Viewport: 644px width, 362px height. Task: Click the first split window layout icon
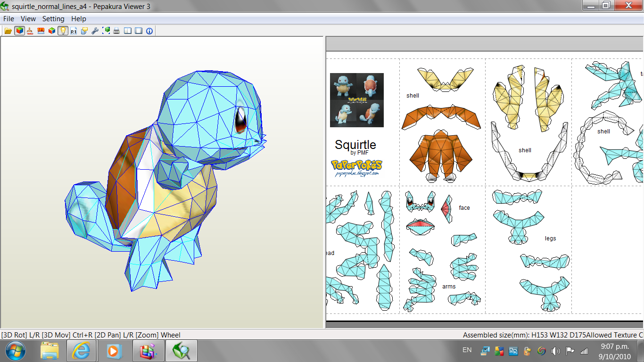pos(128,31)
